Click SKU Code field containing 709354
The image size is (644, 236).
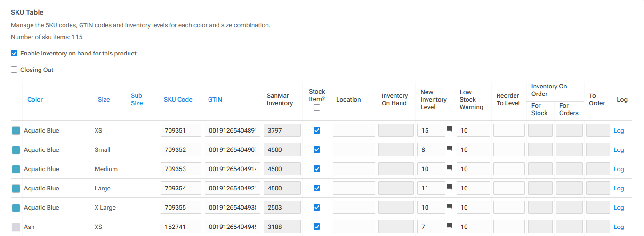tap(181, 189)
